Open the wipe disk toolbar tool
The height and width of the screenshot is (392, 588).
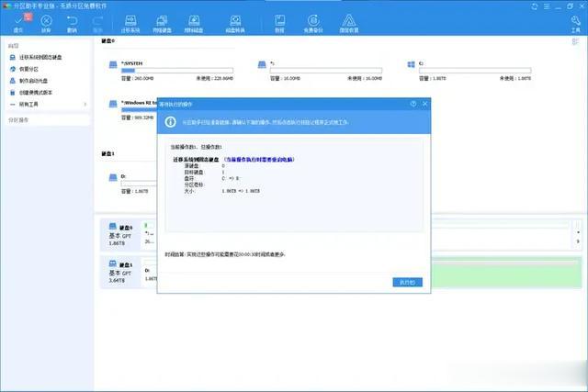(194, 23)
